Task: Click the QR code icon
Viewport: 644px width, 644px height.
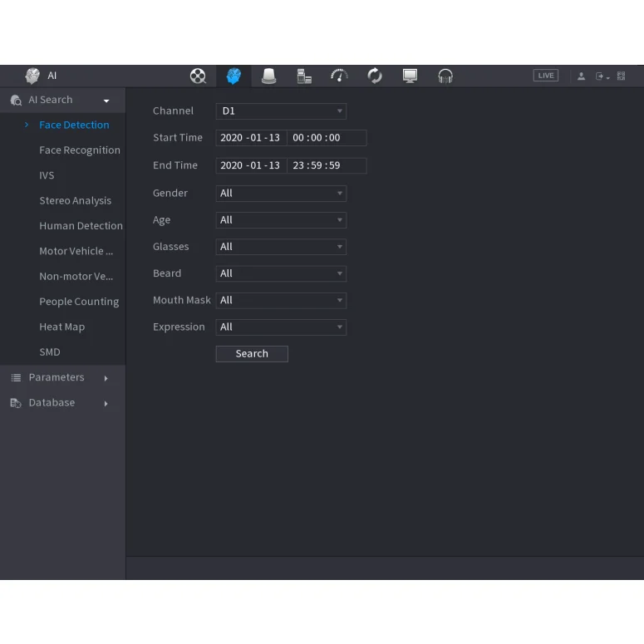Action: (621, 76)
